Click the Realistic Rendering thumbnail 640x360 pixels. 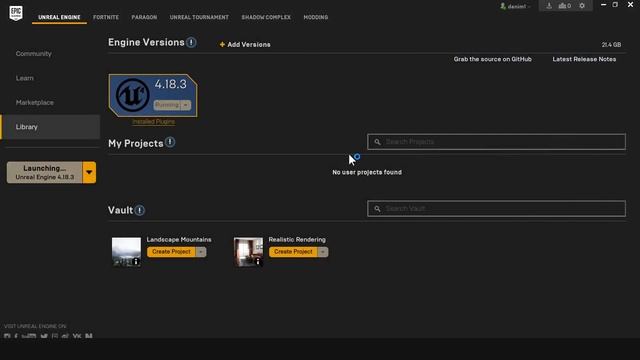click(x=248, y=252)
